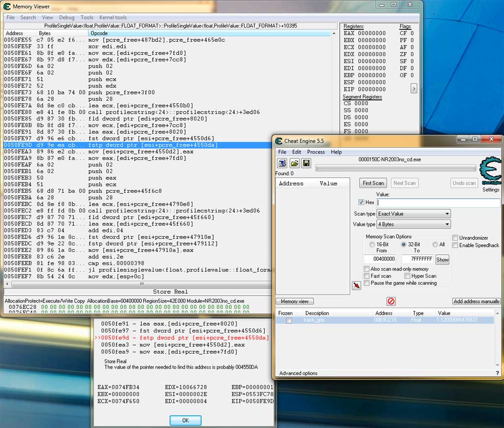Open the Search menu in Memory Viewer
Image resolution: width=504 pixels, height=428 pixels.
(x=28, y=17)
